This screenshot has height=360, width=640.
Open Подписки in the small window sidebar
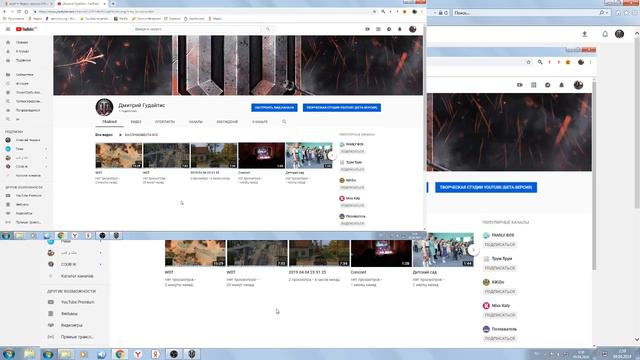coord(24,60)
